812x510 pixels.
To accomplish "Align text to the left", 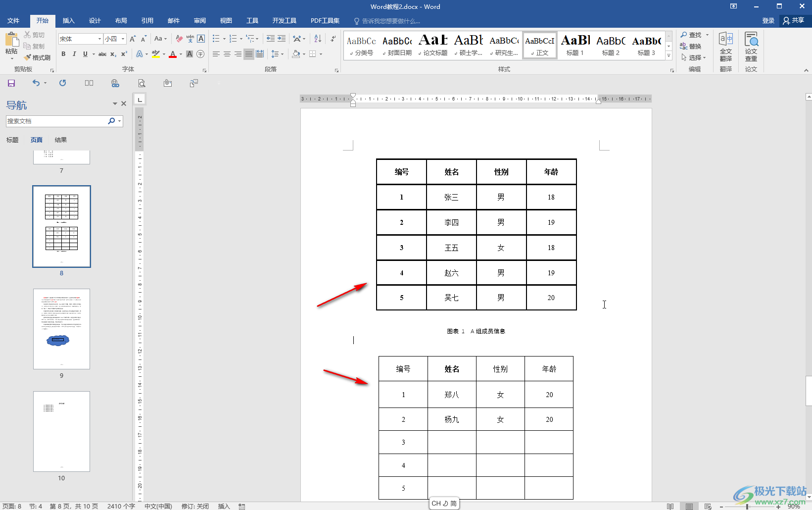I will pyautogui.click(x=216, y=54).
